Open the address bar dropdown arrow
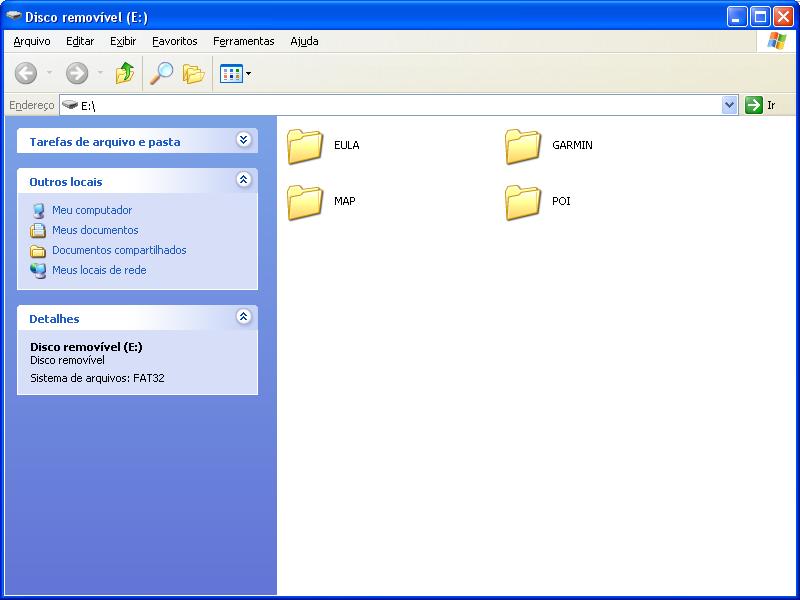The height and width of the screenshot is (600, 800). click(730, 105)
